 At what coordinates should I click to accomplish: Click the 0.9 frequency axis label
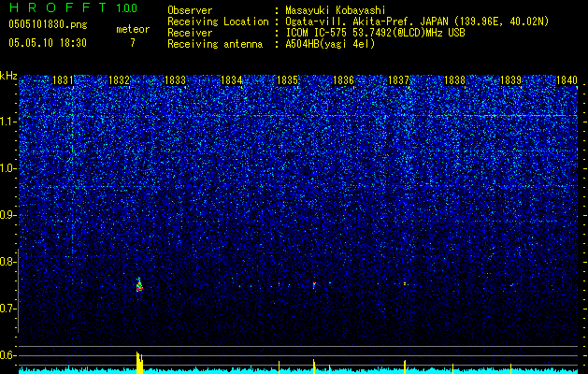coord(7,215)
